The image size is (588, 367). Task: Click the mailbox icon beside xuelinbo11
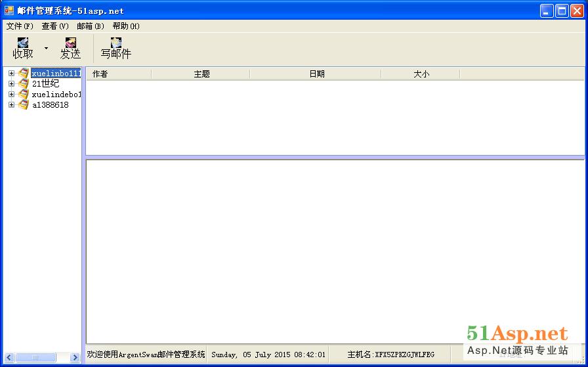pyautogui.click(x=24, y=74)
